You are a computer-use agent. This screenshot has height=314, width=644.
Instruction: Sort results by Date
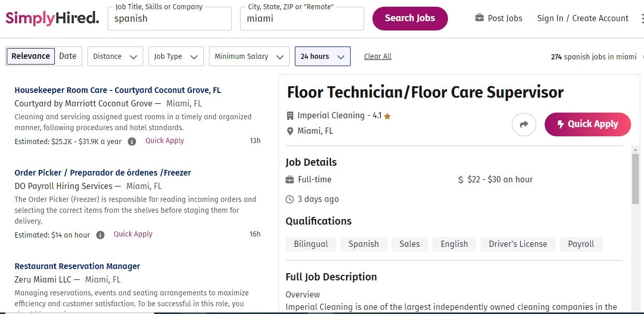tap(68, 56)
